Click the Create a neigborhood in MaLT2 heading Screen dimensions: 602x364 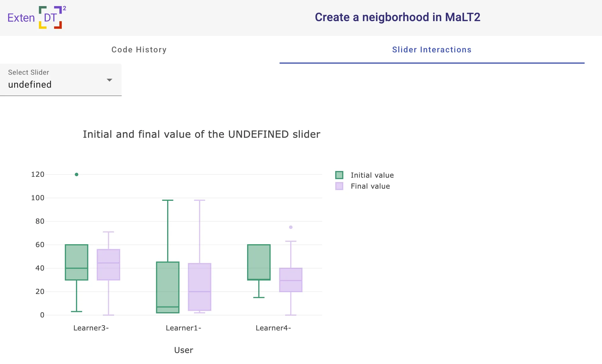tap(397, 17)
